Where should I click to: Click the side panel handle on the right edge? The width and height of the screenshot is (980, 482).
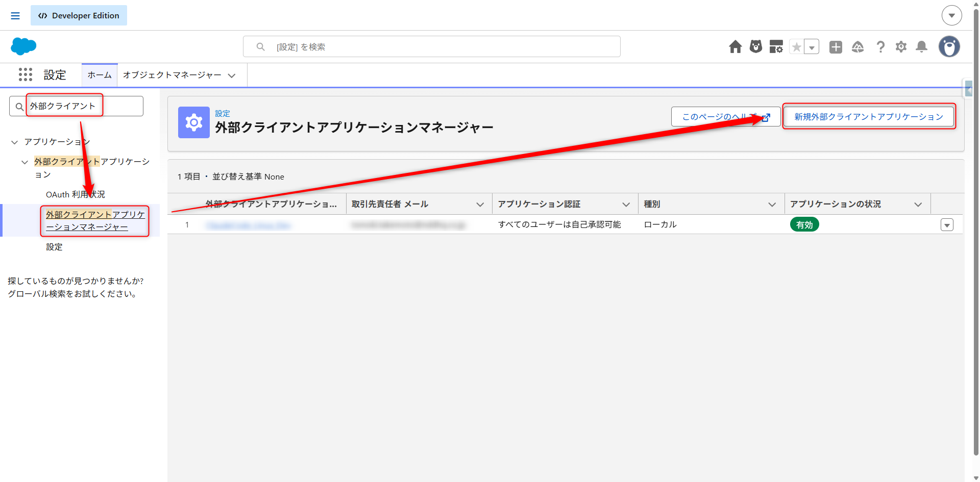(968, 90)
